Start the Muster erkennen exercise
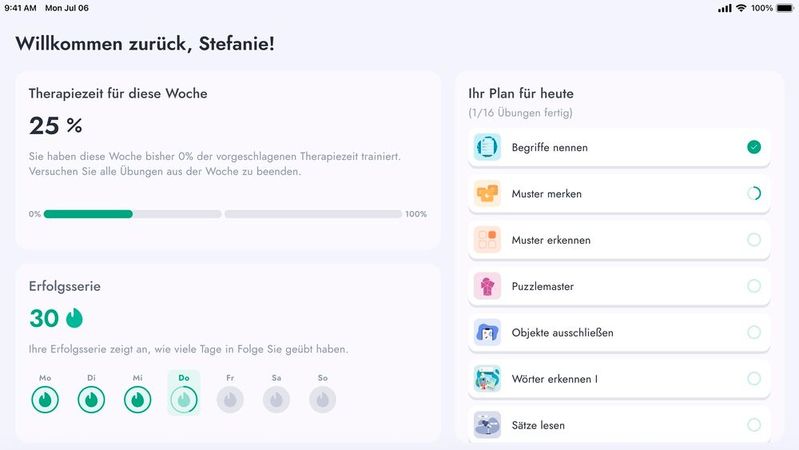This screenshot has width=799, height=450. tap(619, 240)
